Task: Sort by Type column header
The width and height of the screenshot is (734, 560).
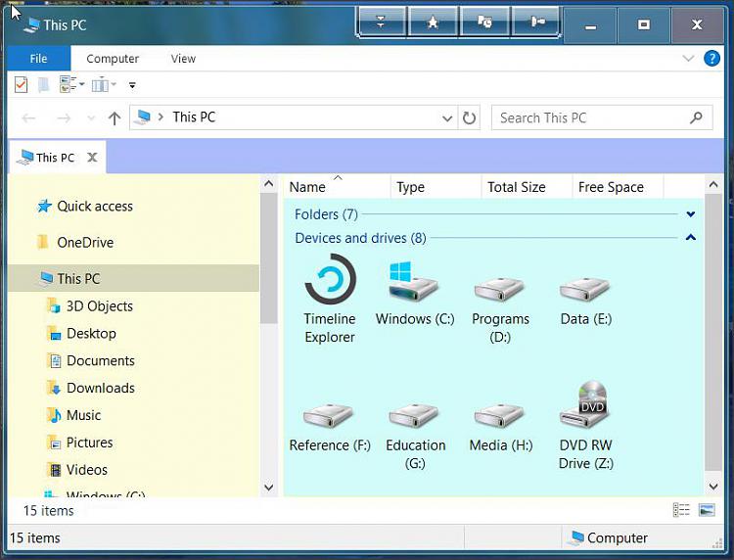Action: [436, 187]
